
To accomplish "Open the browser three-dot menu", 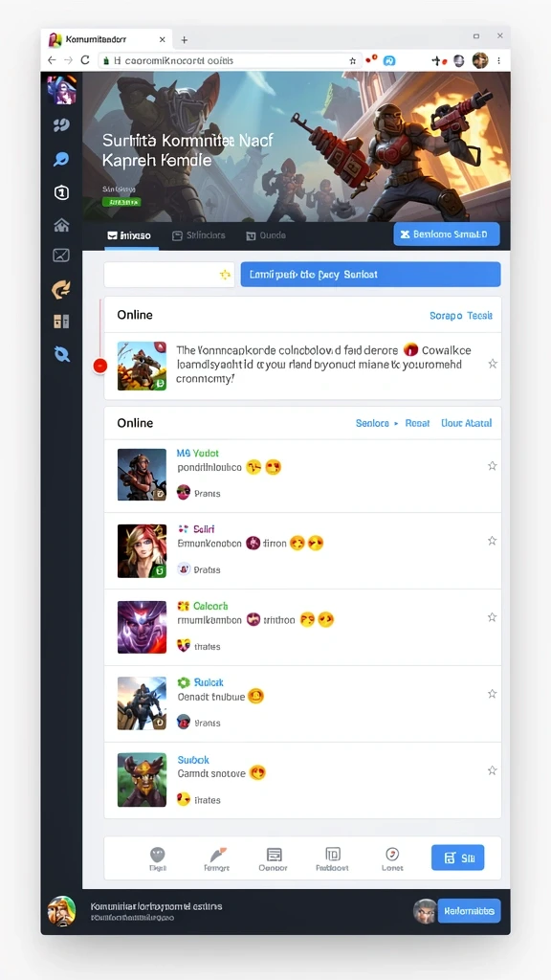I will (498, 60).
